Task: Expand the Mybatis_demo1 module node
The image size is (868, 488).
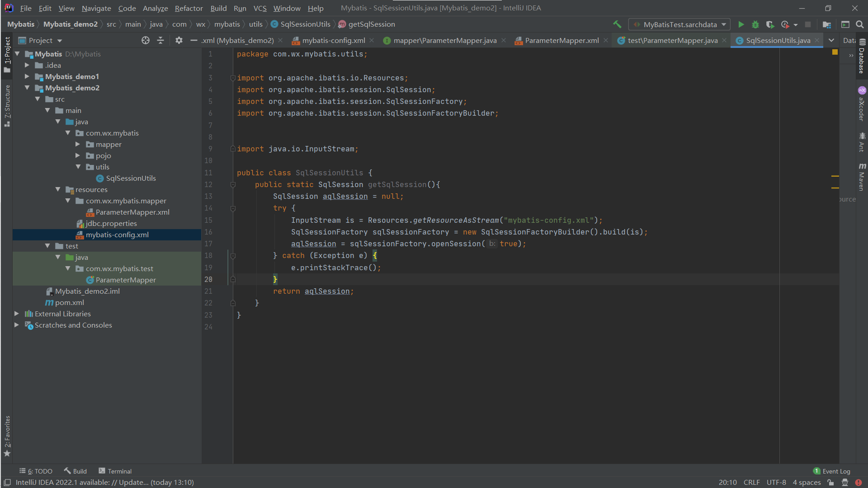Action: click(x=27, y=76)
